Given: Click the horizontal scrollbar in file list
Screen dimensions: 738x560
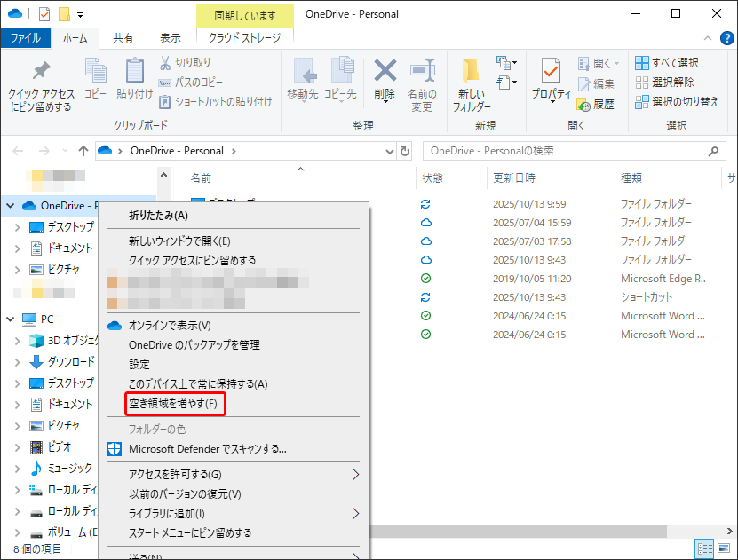Looking at the screenshot, I should [518, 531].
